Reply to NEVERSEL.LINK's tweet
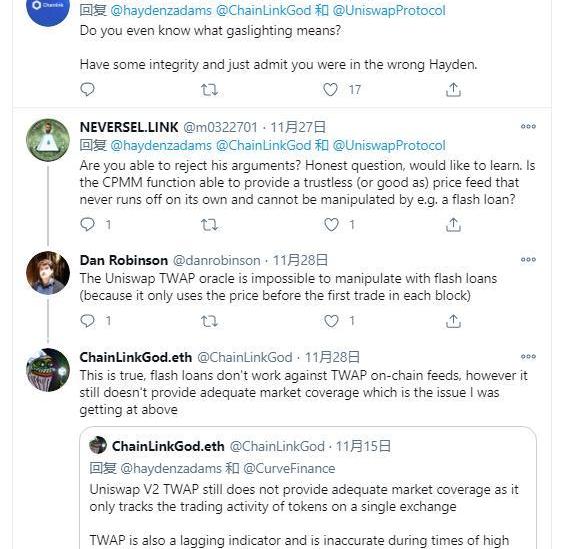562x549 pixels. 87,224
